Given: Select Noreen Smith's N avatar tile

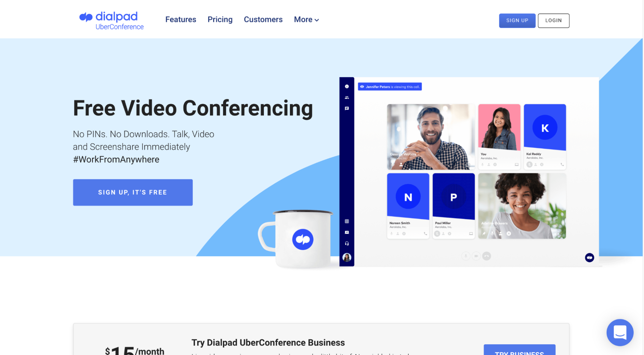Looking at the screenshot, I should (x=408, y=206).
